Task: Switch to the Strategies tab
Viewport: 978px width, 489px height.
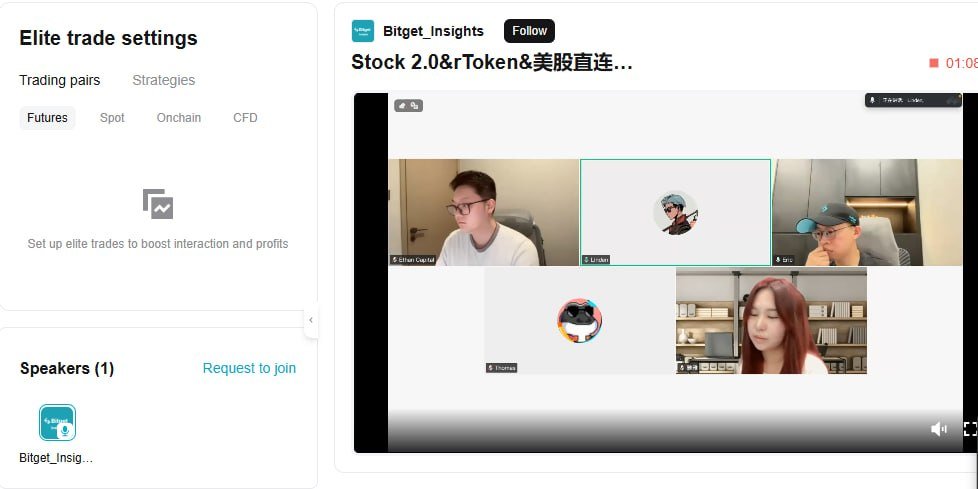Action: pos(163,80)
